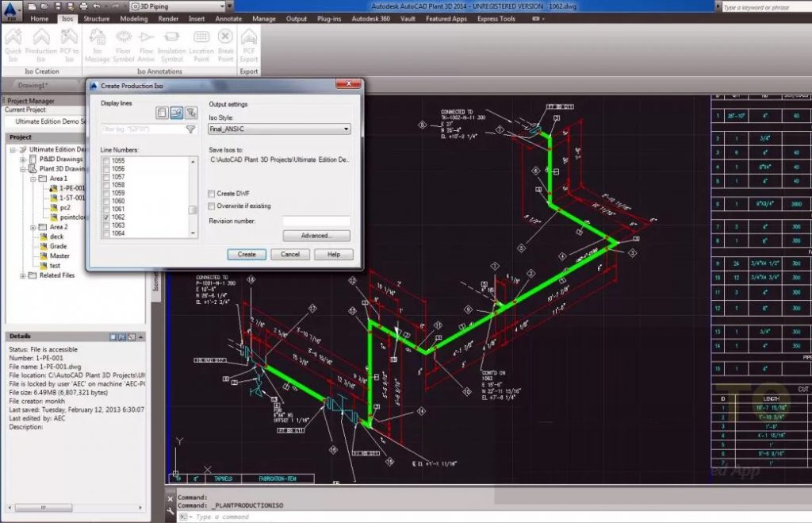812x523 pixels.
Task: Switch to the Annotate ribbon tab
Action: [x=228, y=19]
